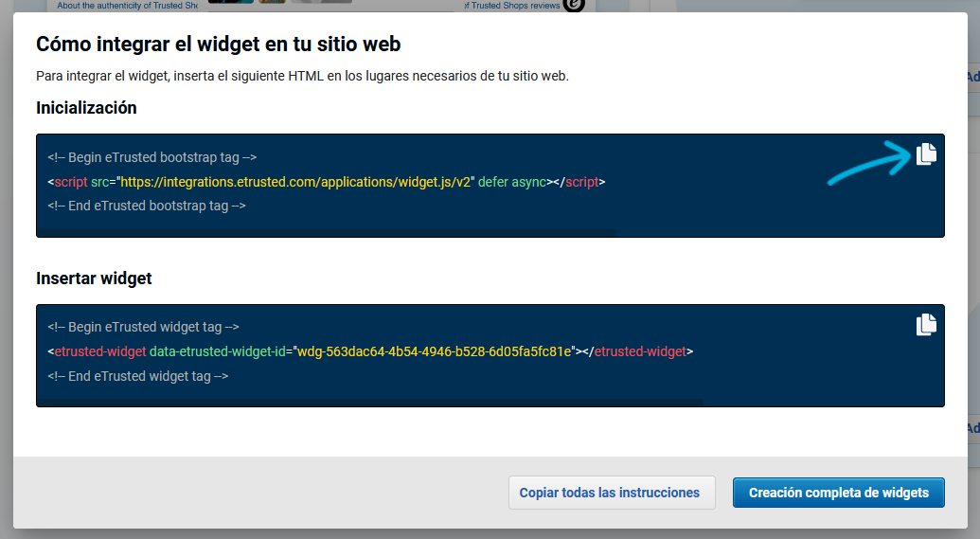Click the 'Begin eTrusted widget tag' comment
The width and height of the screenshot is (980, 539).
click(x=143, y=327)
